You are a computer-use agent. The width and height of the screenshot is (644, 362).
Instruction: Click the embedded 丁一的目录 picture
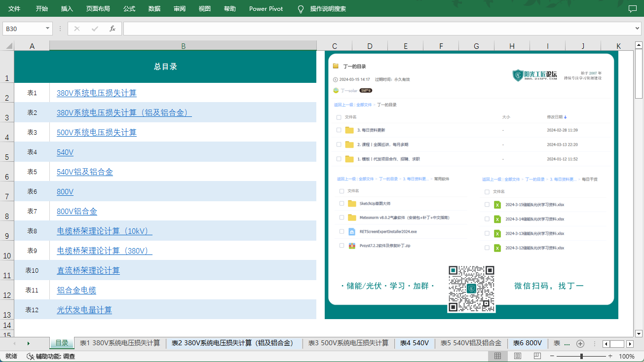point(471,185)
